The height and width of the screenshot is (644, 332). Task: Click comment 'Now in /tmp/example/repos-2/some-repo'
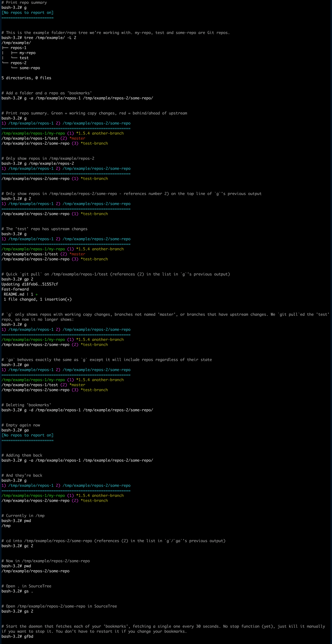tap(46, 561)
